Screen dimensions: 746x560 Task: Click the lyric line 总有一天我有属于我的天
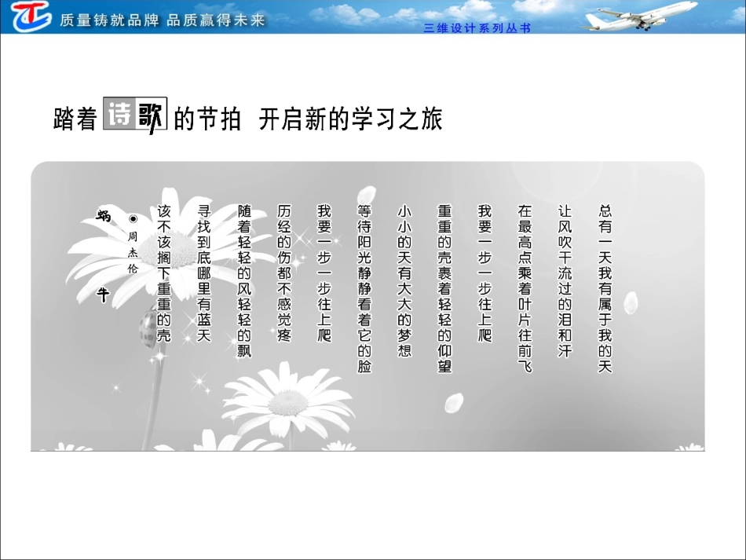coord(605,289)
